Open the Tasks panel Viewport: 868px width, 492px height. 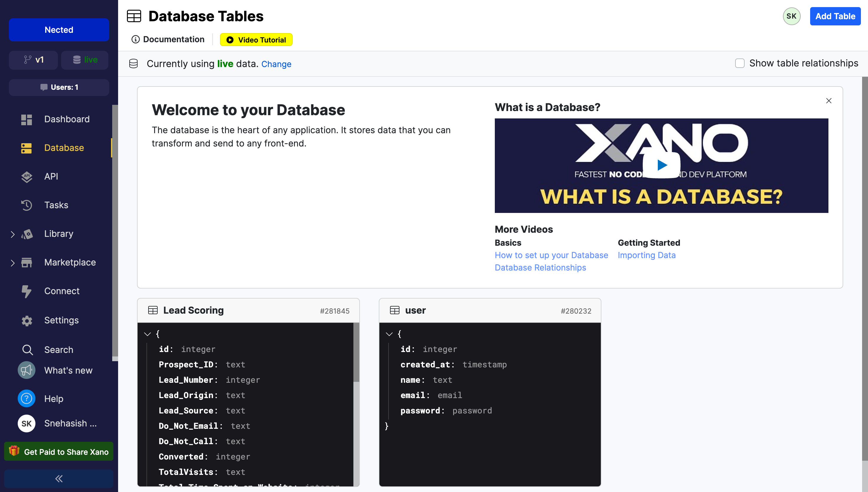point(56,205)
